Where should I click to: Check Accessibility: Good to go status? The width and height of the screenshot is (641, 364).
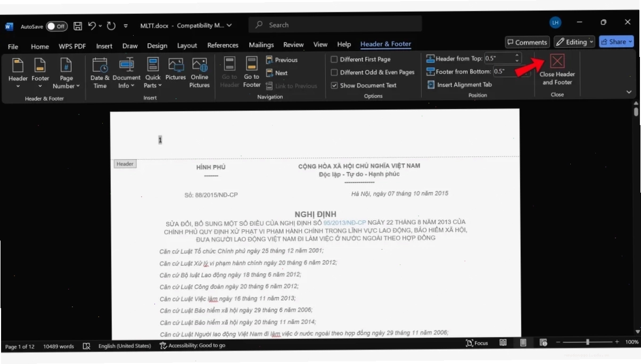192,345
